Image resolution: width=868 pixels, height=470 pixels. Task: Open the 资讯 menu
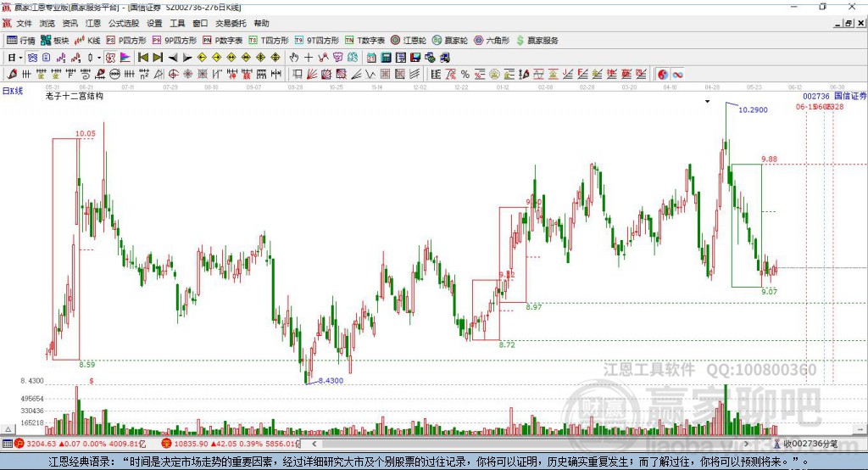(70, 23)
